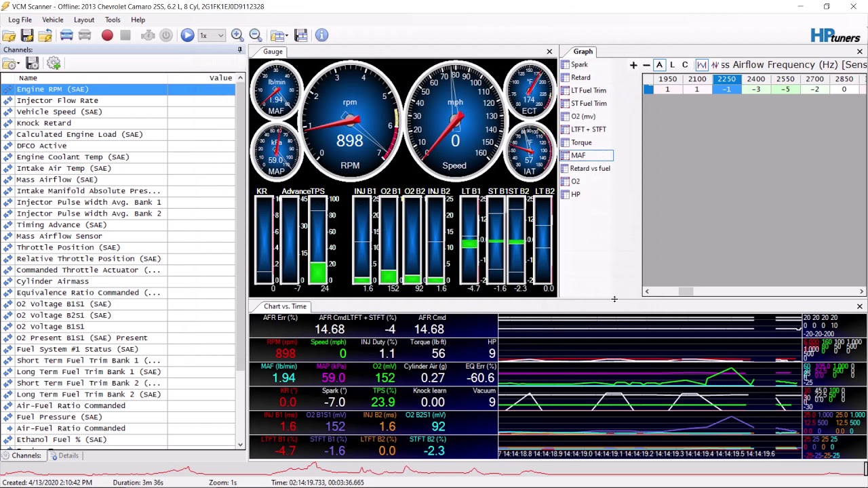
Task: Select the Retard vs fuel graph
Action: [x=585, y=168]
